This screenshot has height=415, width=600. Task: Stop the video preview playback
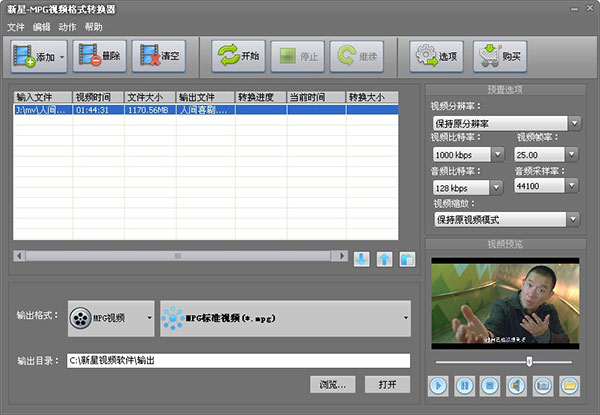point(490,384)
